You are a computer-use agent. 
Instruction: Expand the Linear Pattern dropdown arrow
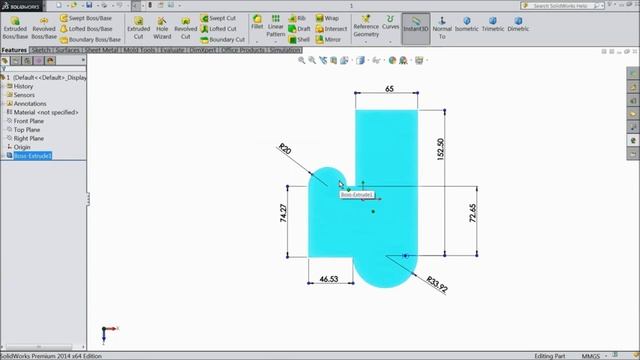pos(276,42)
